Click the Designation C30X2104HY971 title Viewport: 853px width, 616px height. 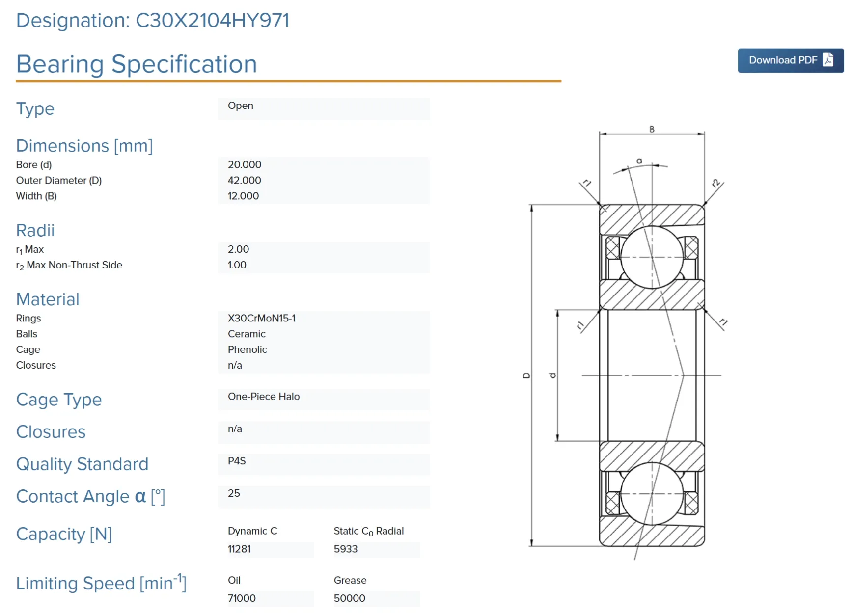tap(153, 21)
